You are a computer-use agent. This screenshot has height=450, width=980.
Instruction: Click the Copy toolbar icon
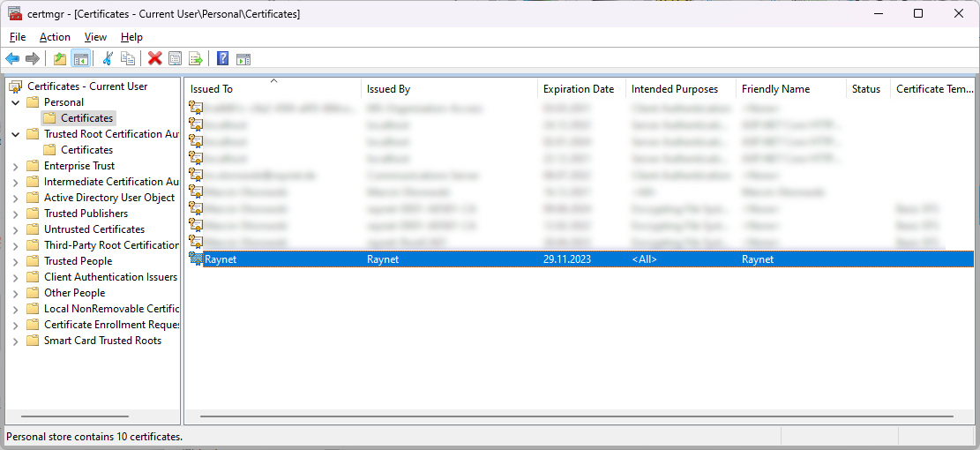(128, 59)
